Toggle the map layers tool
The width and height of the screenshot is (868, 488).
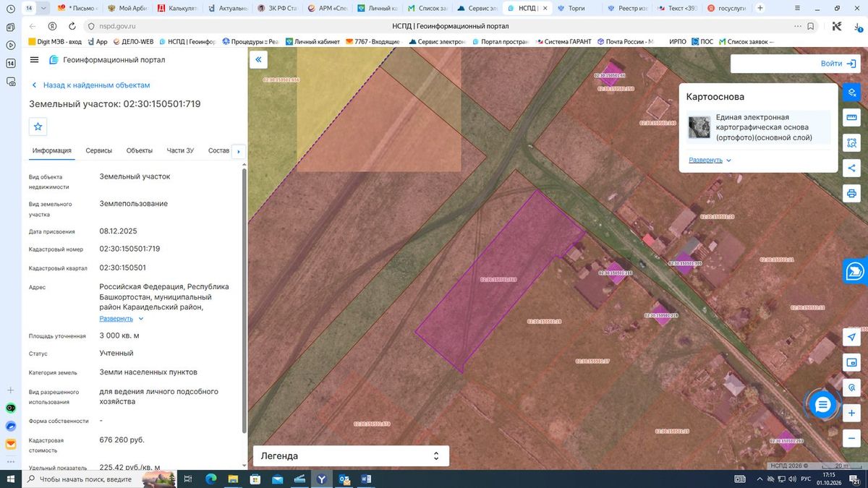tap(851, 93)
